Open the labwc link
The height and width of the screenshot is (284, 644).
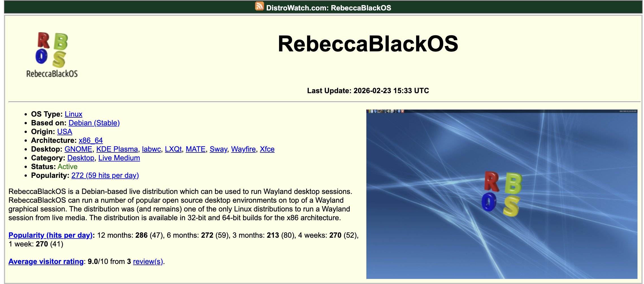point(151,149)
